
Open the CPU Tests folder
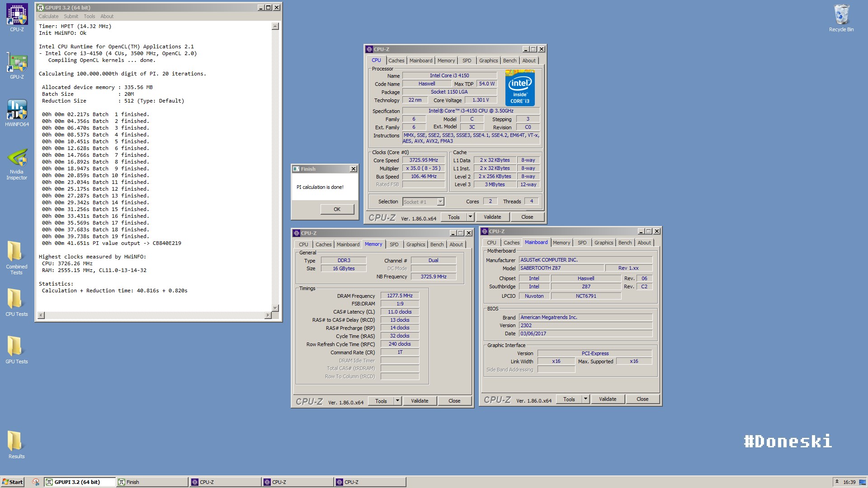[x=16, y=302]
